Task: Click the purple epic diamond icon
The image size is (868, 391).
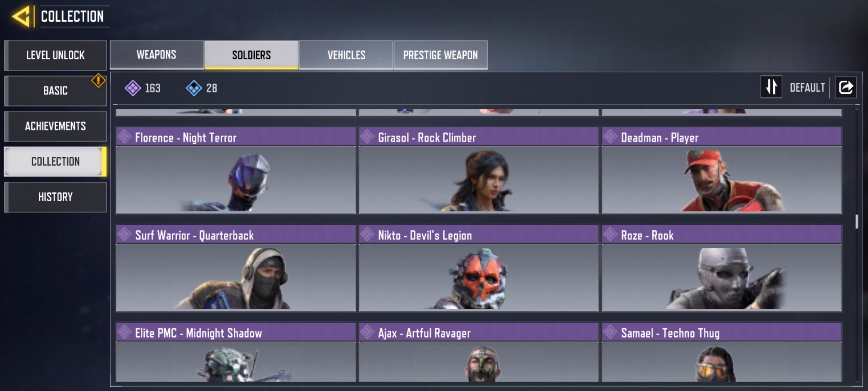Action: (133, 88)
